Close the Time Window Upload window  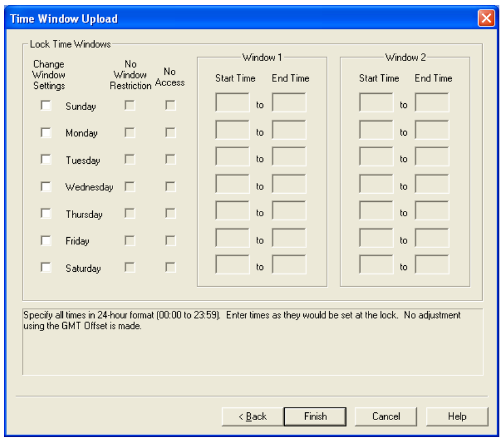click(486, 18)
